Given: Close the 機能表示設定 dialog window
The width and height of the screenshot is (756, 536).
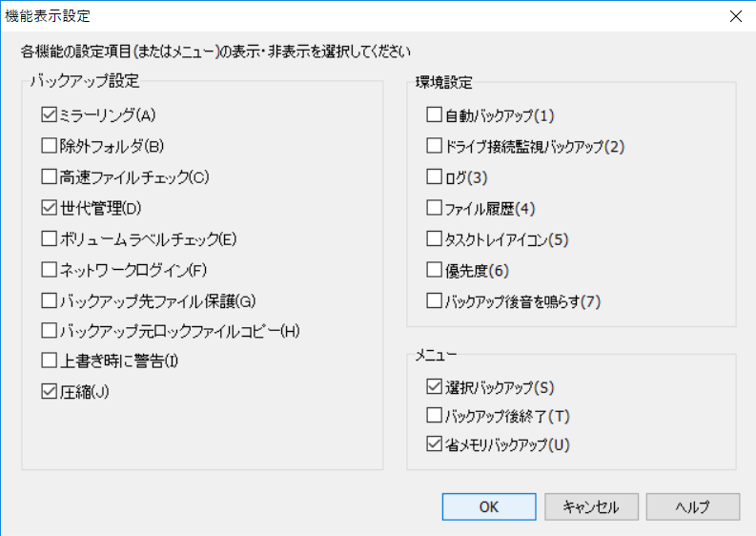Looking at the screenshot, I should [735, 15].
